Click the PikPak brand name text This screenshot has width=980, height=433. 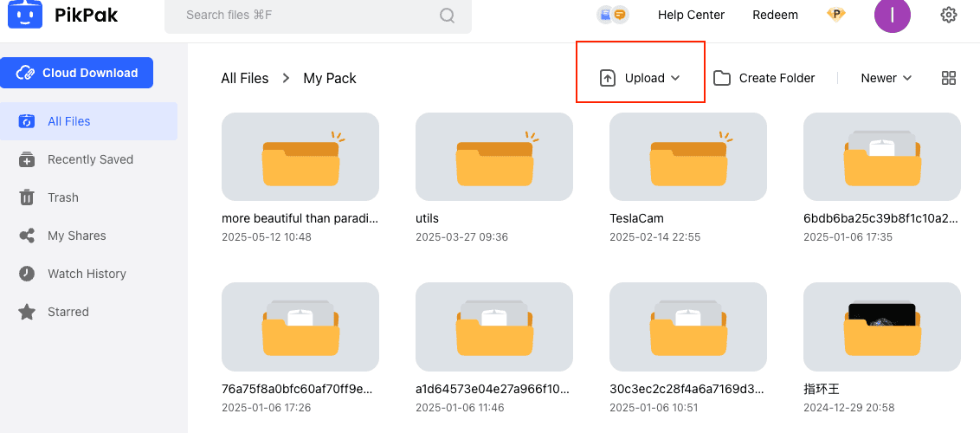(x=87, y=15)
